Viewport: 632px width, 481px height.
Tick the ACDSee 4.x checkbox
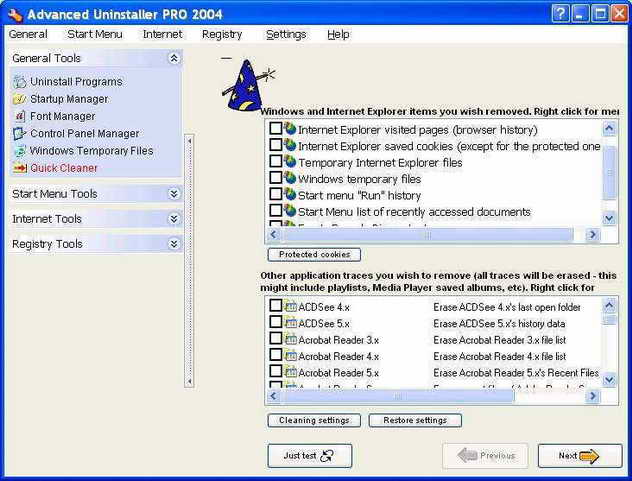pos(276,306)
